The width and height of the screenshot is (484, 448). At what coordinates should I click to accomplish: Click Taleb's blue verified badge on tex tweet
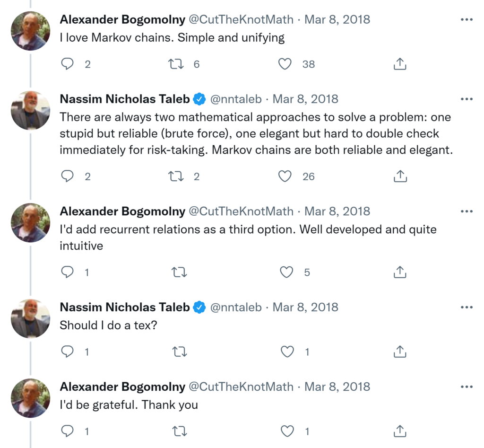pos(200,307)
